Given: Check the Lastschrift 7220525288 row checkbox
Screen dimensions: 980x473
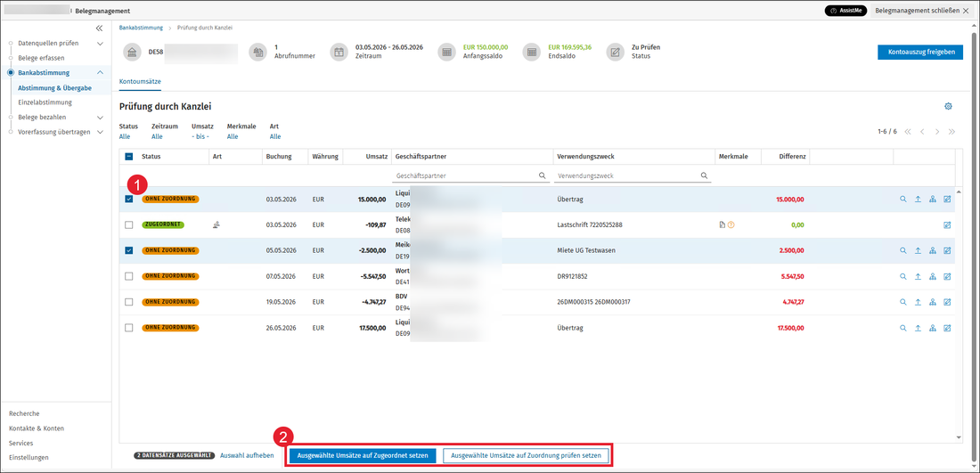Looking at the screenshot, I should pyautogui.click(x=129, y=225).
